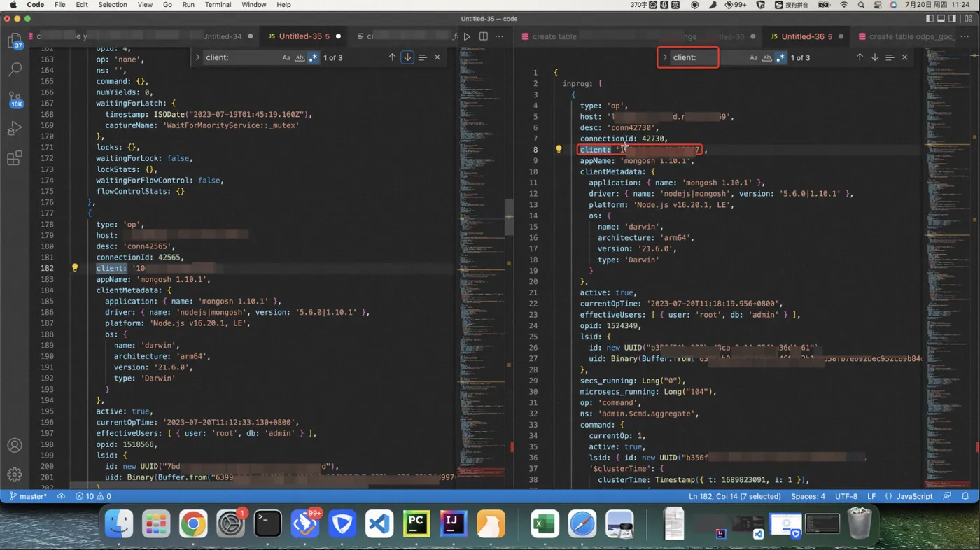Close the left editor find widget

pos(437,57)
